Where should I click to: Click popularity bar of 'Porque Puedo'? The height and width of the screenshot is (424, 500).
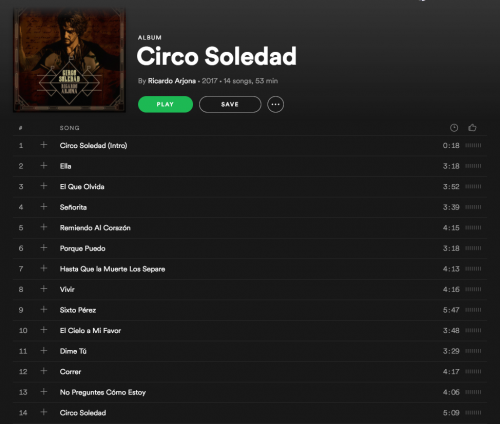[473, 248]
